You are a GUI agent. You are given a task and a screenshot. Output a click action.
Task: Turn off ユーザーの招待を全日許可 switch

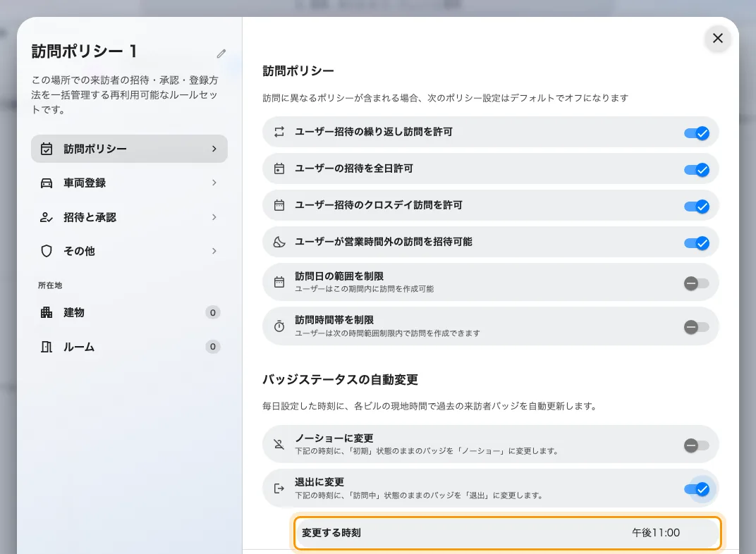click(x=697, y=170)
